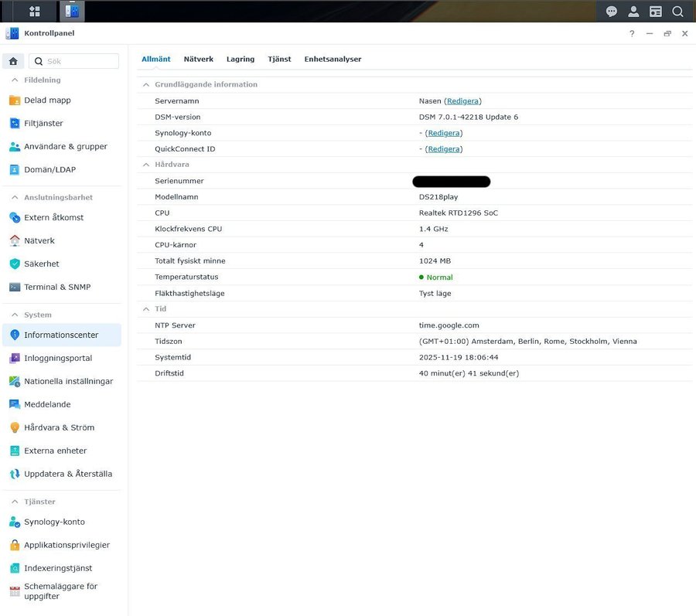The width and height of the screenshot is (696, 616).
Task: Click the Home icon in the sidebar
Action: click(x=13, y=61)
